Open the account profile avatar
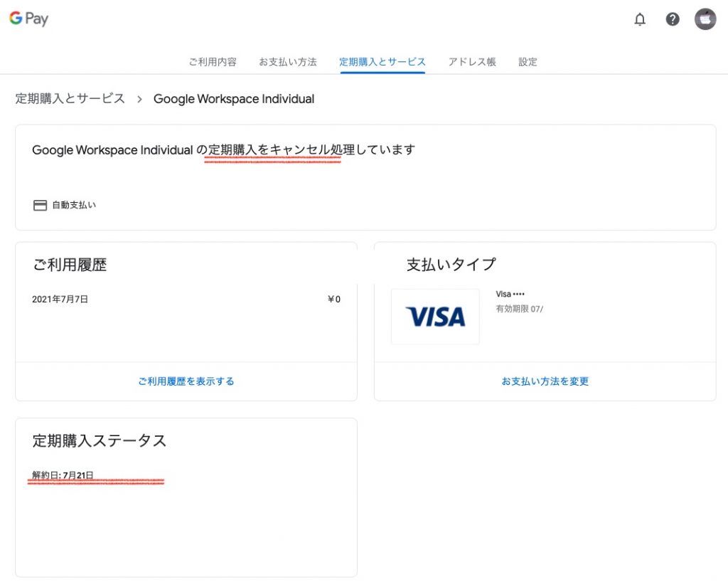This screenshot has height=587, width=728. 705,19
